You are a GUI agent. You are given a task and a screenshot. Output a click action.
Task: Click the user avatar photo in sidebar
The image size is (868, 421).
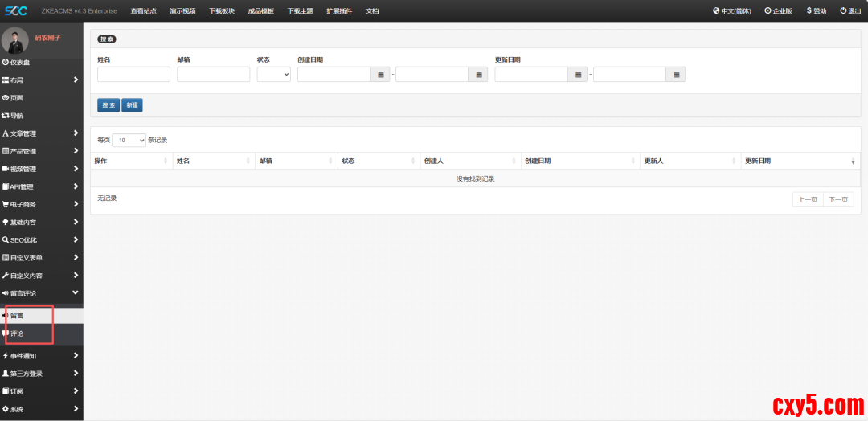click(15, 41)
